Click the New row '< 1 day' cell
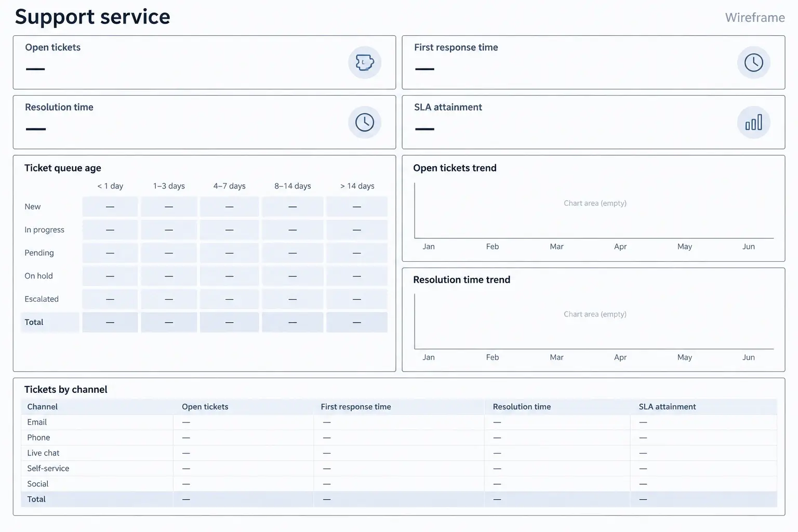This screenshot has width=798, height=532. click(110, 207)
